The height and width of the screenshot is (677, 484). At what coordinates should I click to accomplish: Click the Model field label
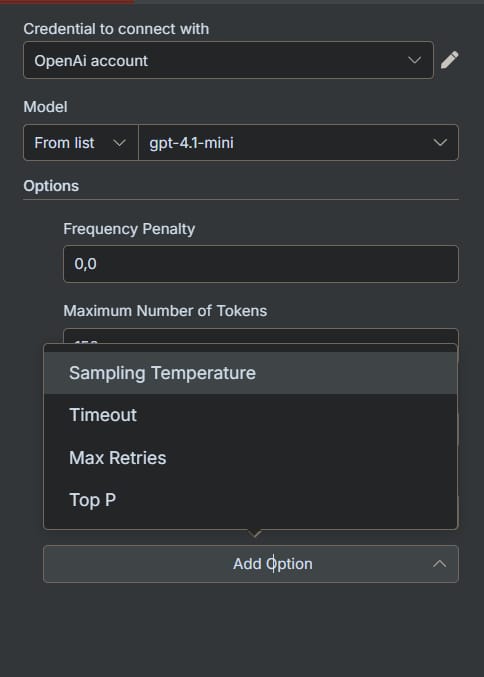45,107
